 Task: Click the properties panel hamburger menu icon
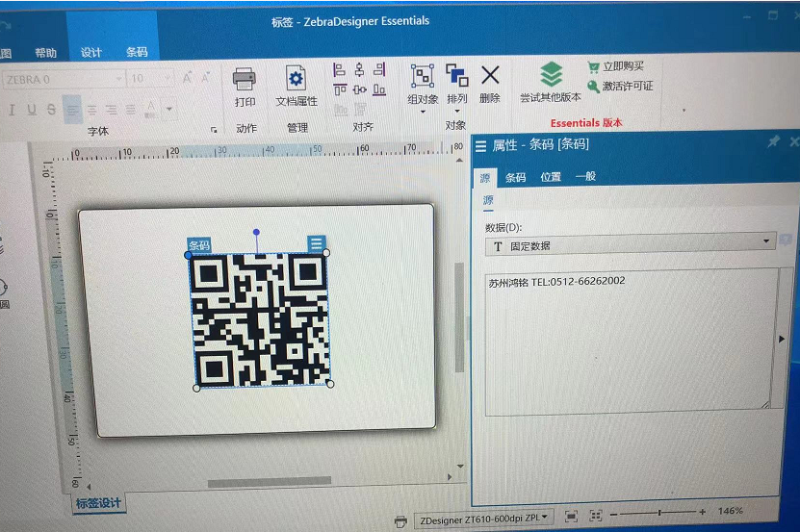pyautogui.click(x=480, y=146)
